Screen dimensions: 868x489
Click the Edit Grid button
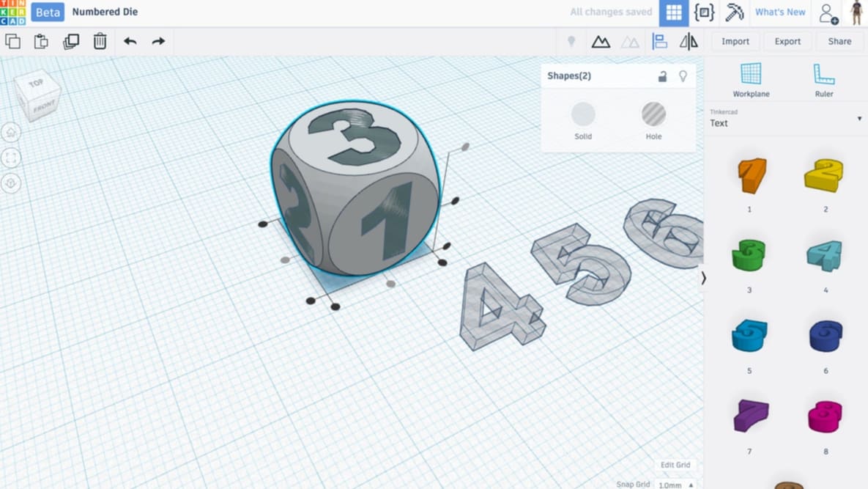674,464
